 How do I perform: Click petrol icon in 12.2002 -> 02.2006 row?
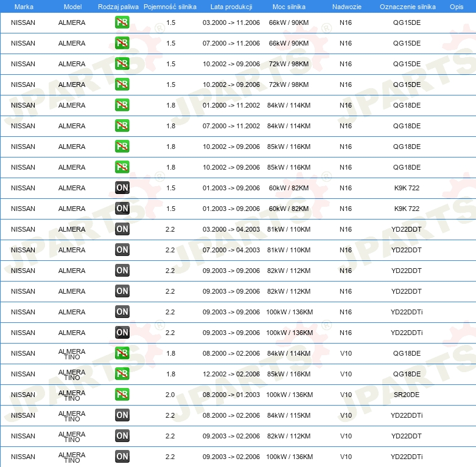point(122,373)
